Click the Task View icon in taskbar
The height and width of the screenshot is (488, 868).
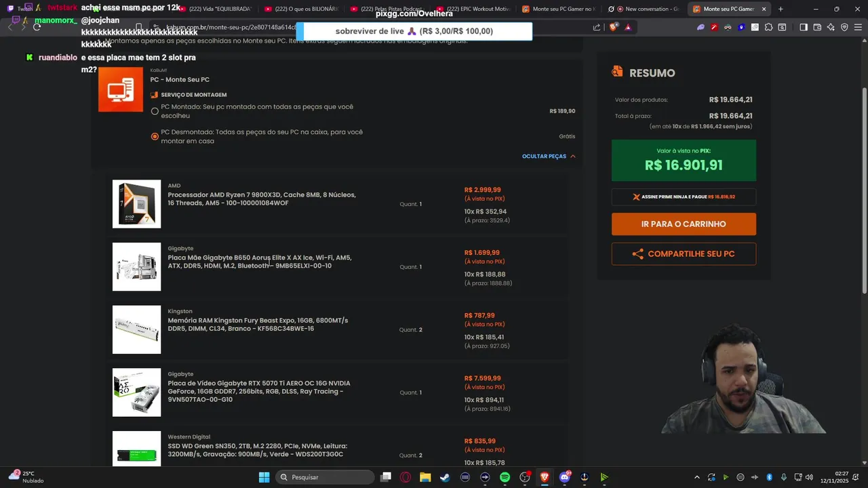(x=386, y=477)
